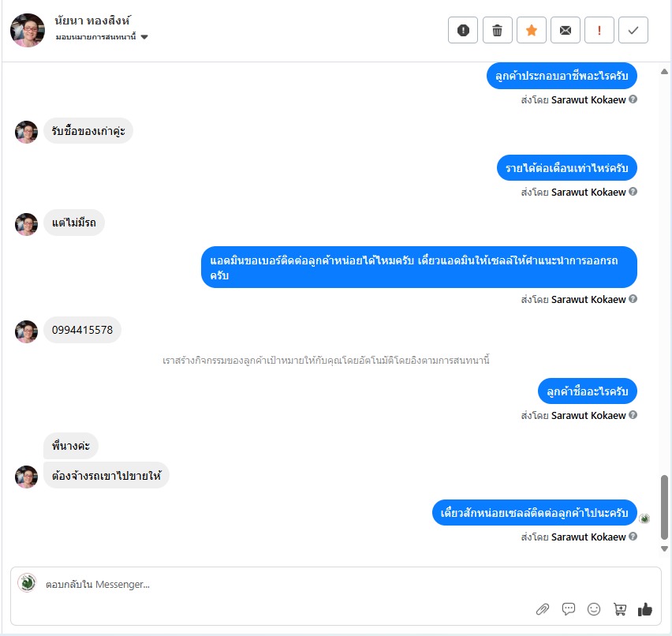Expand the conversation assignment dropdown arrow

(144, 37)
